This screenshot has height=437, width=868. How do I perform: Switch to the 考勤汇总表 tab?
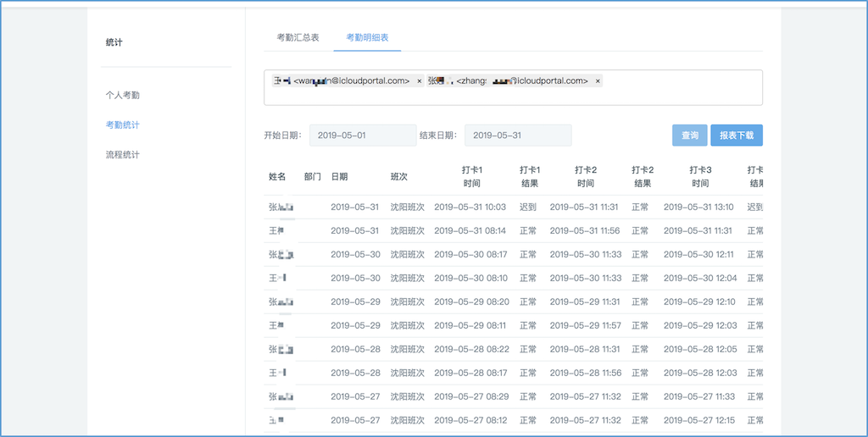[x=298, y=37]
